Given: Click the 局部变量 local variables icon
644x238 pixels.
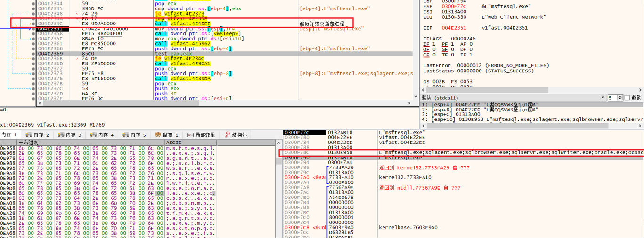Looking at the screenshot, I should (190, 135).
